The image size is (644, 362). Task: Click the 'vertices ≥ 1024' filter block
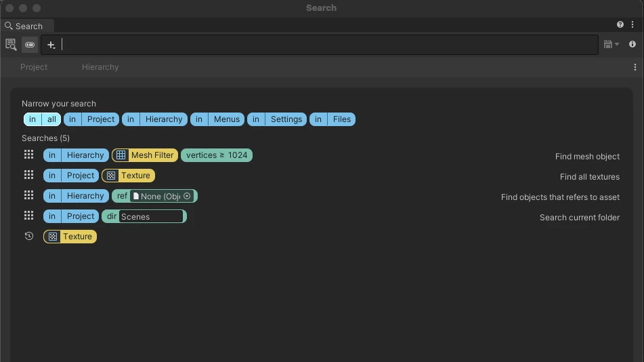tap(217, 155)
